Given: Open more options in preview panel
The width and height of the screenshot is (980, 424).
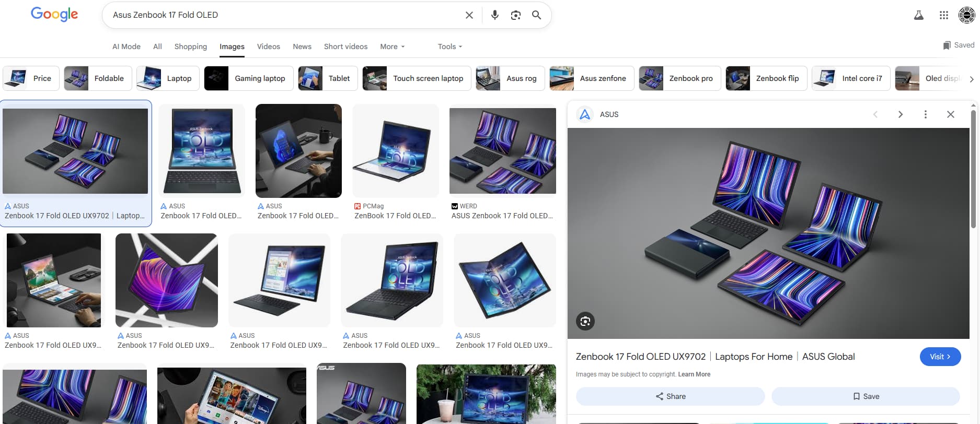Looking at the screenshot, I should pos(926,114).
